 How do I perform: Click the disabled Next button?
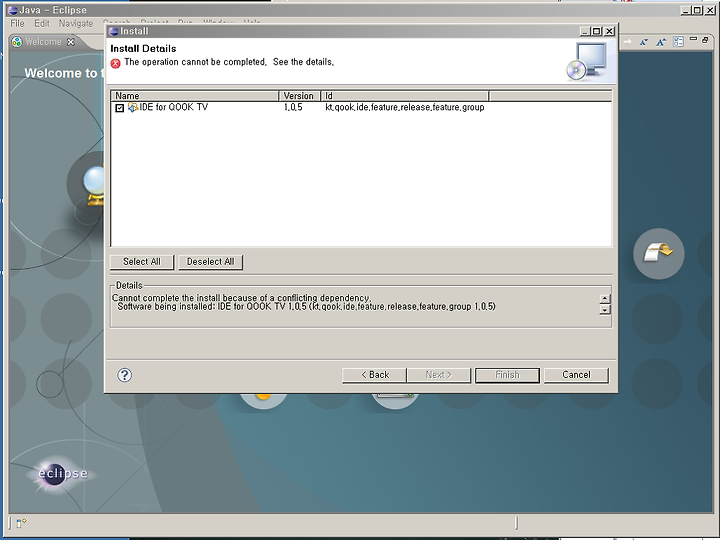[439, 375]
